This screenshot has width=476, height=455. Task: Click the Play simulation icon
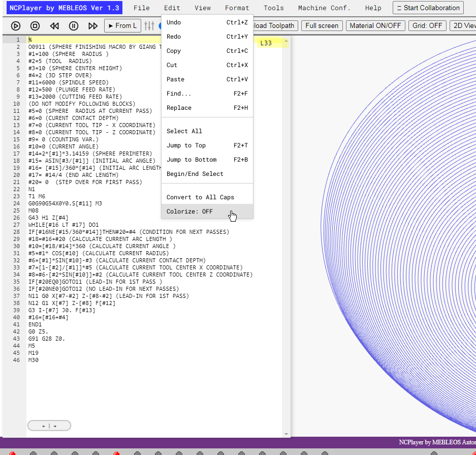point(16,26)
